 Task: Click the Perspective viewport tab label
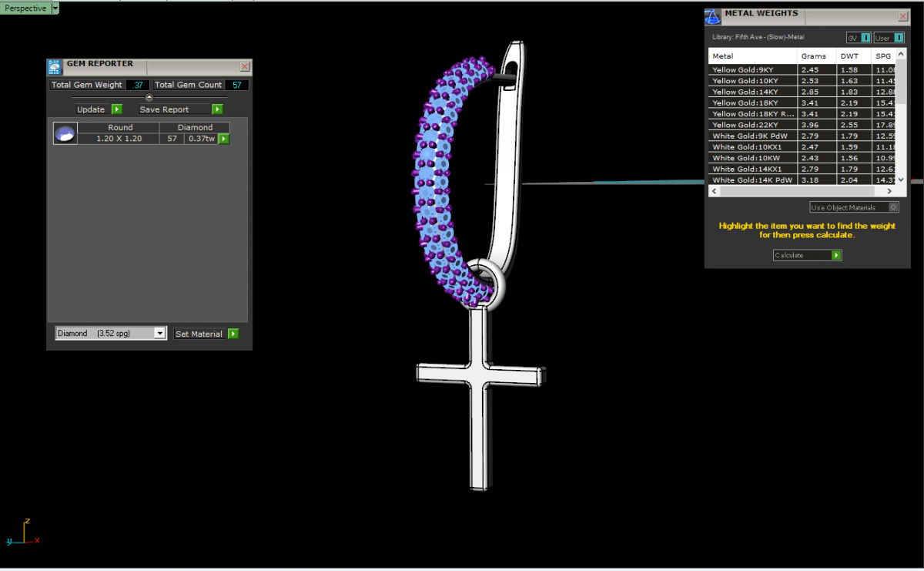point(25,8)
